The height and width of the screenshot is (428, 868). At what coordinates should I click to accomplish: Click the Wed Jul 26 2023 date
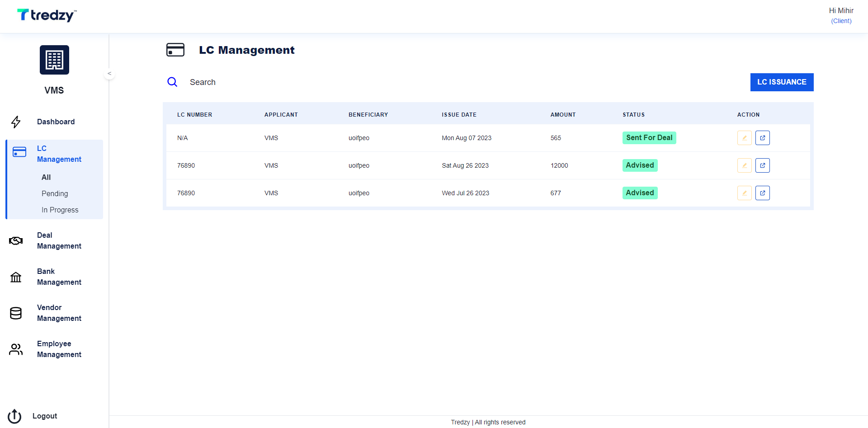click(x=466, y=193)
